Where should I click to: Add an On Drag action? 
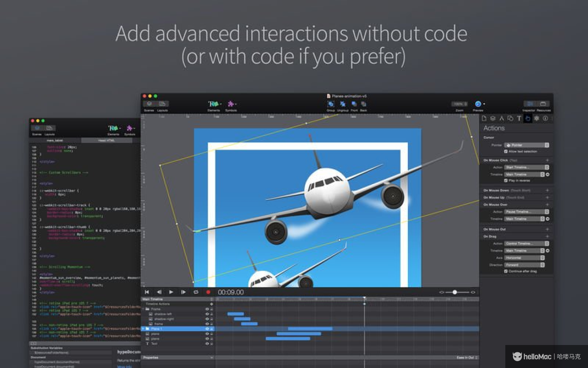click(x=547, y=236)
